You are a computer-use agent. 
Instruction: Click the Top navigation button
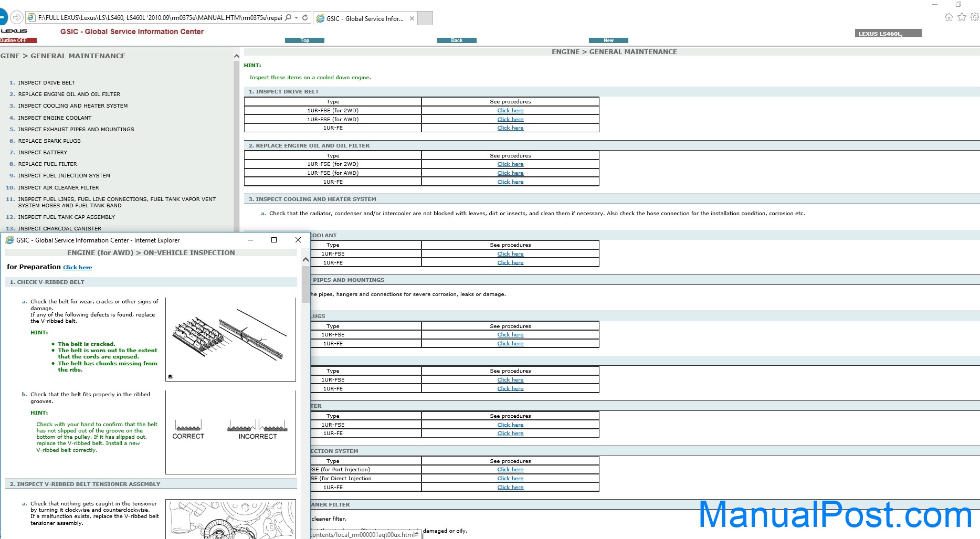click(x=304, y=40)
